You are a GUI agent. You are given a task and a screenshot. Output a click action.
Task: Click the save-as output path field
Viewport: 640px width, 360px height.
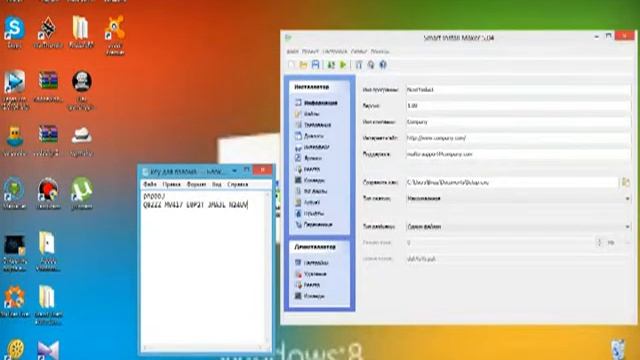512,182
